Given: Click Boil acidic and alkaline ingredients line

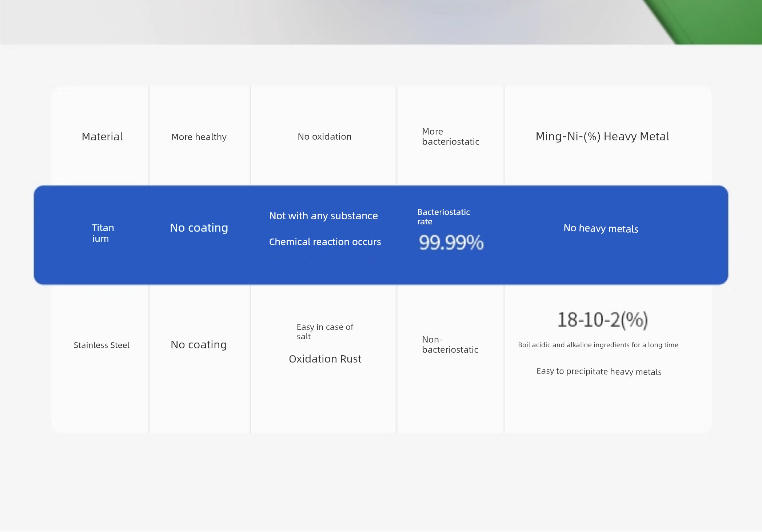Looking at the screenshot, I should click(598, 345).
